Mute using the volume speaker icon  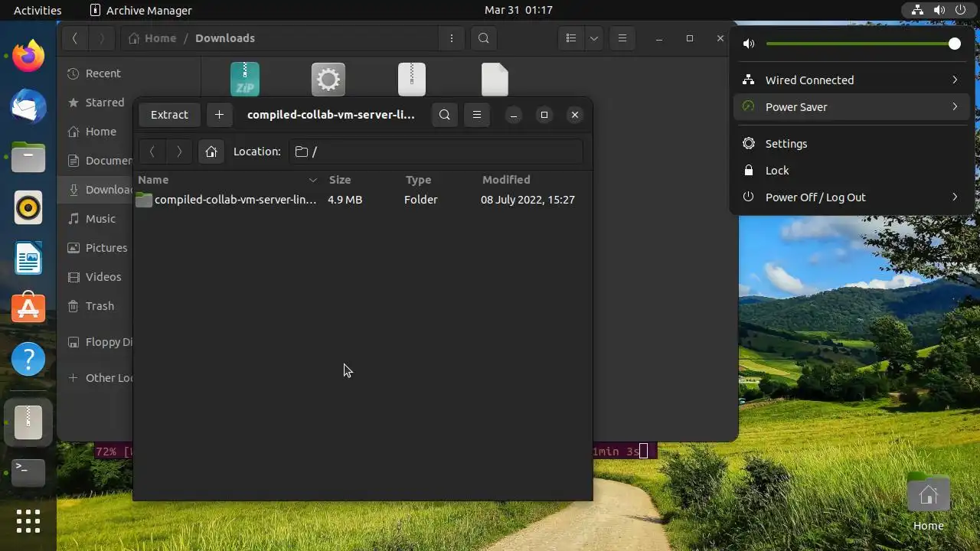coord(749,44)
